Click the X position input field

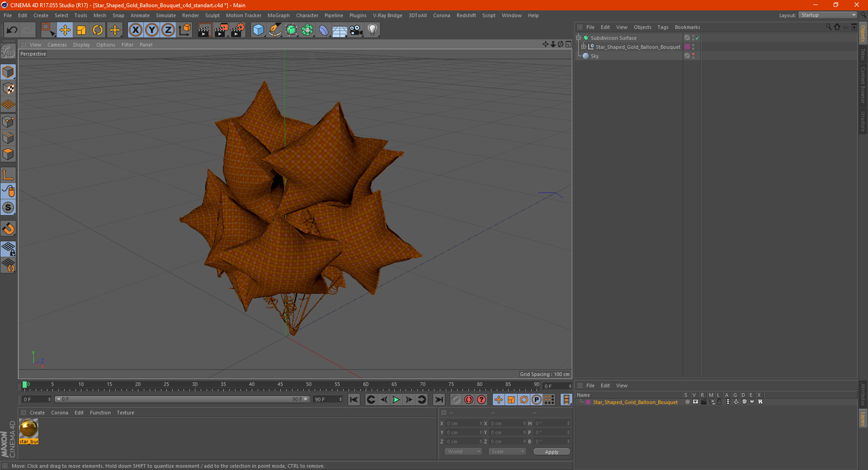(464, 423)
